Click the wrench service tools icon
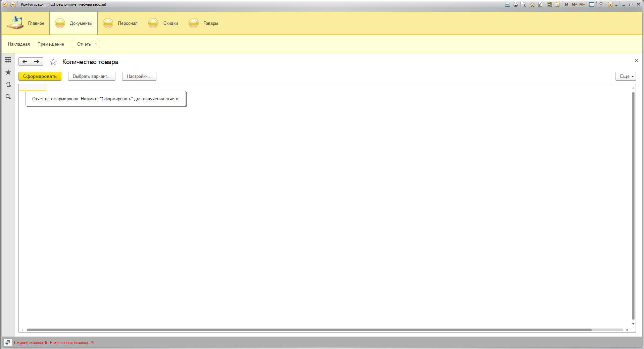Screen dimensions: 644x349 [601, 4]
